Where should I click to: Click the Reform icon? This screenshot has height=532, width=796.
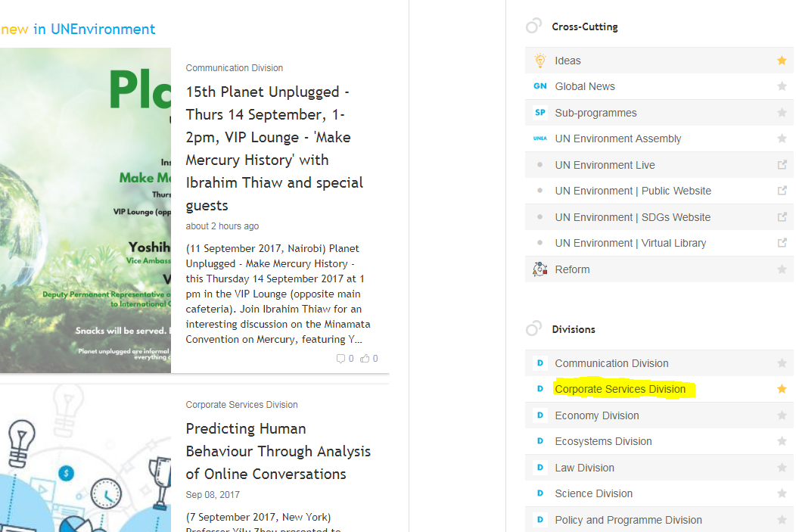(x=539, y=269)
